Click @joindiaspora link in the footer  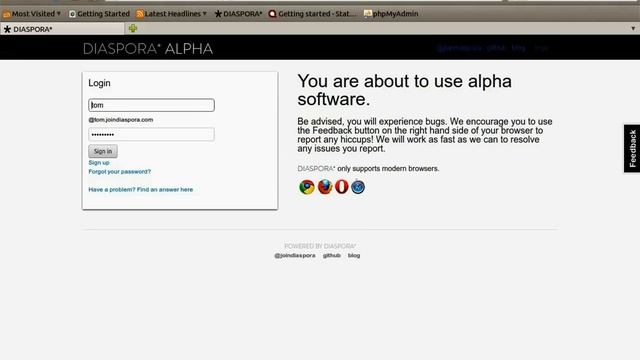pos(295,256)
